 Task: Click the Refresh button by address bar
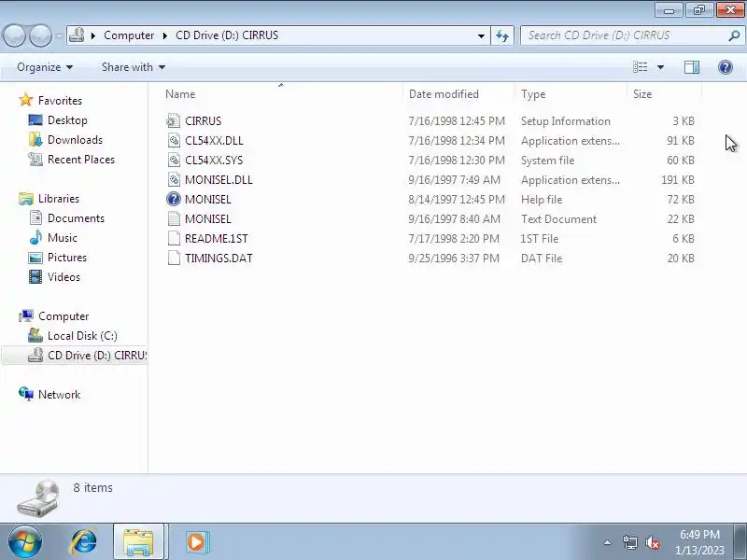502,35
